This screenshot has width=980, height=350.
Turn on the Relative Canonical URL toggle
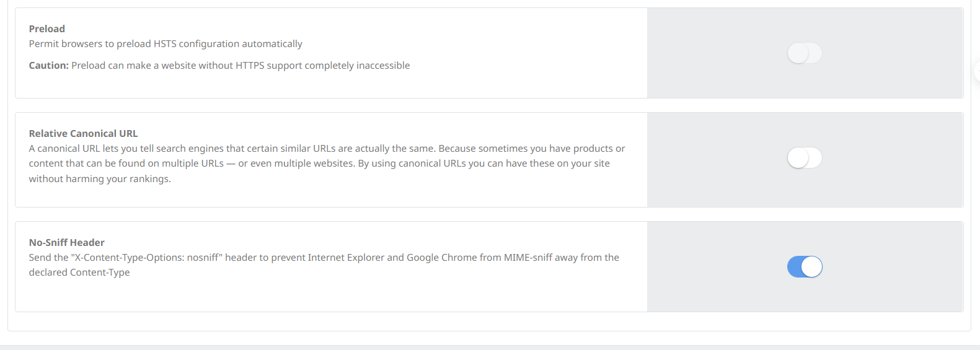click(804, 158)
